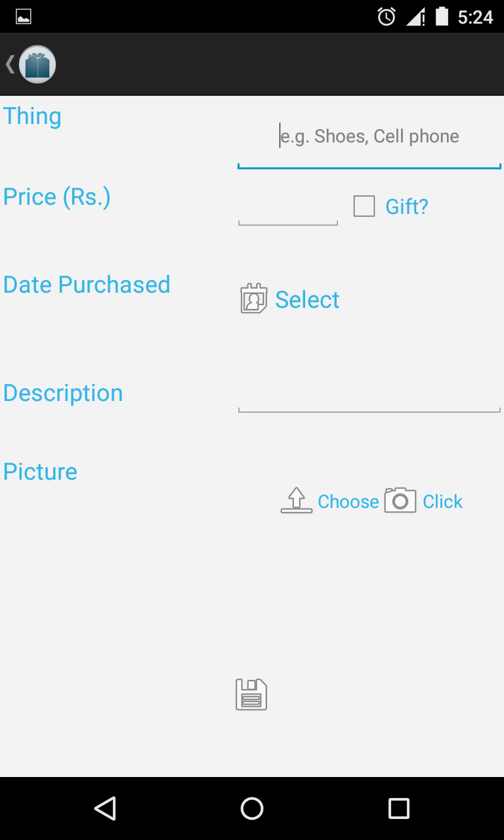Tap the e.g. Shoes, Cell phone placeholder text

[x=369, y=136]
